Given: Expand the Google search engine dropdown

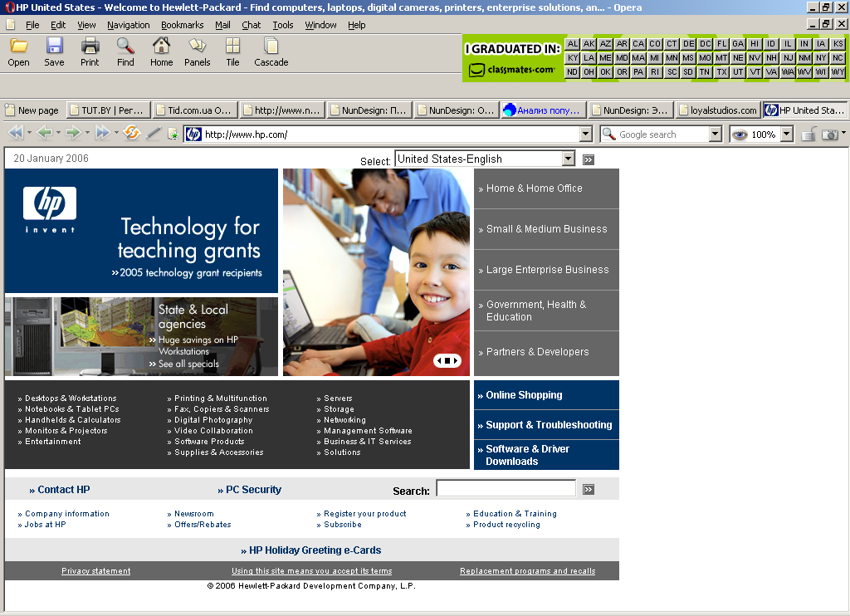Looking at the screenshot, I should pos(716,134).
